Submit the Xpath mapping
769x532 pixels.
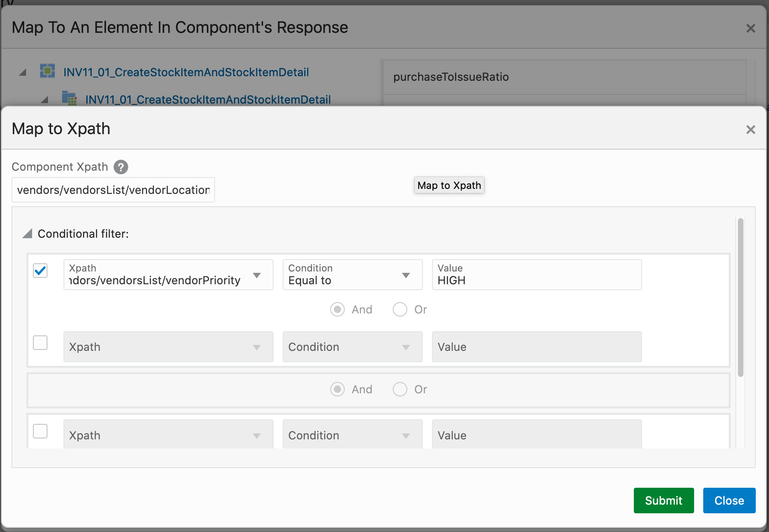pos(664,501)
